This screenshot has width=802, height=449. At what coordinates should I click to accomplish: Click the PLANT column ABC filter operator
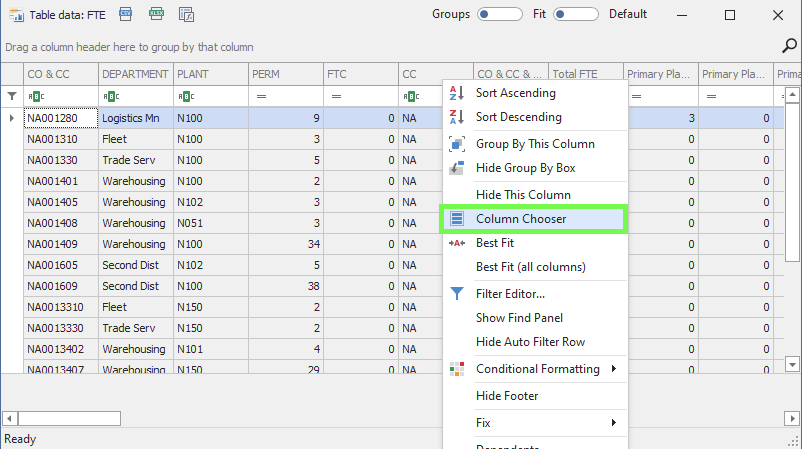pyautogui.click(x=185, y=96)
